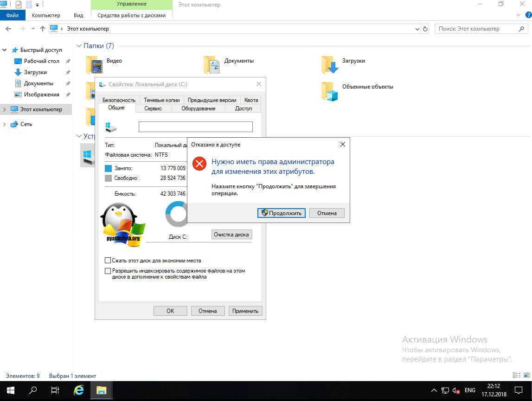Open the Объемные объекты folder icon

click(330, 92)
